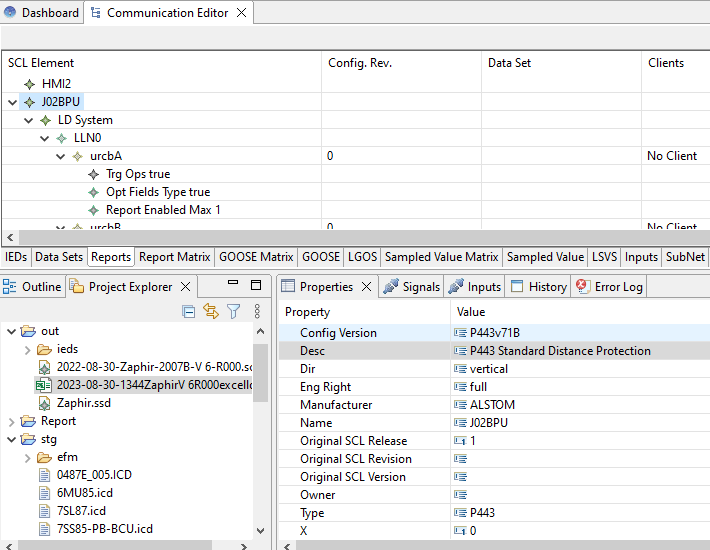The height and width of the screenshot is (550, 710).
Task: Click Project Explorer vertical scrollbar down arrow
Action: tap(261, 532)
